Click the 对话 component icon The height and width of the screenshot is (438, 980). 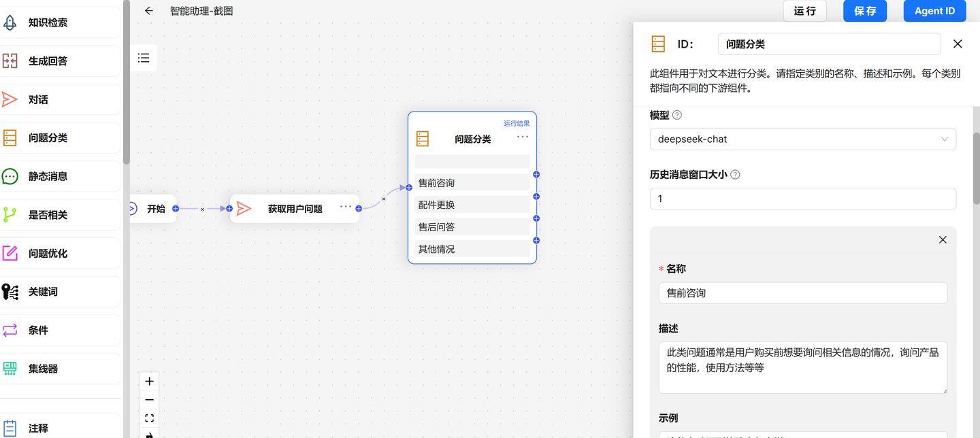(x=10, y=99)
